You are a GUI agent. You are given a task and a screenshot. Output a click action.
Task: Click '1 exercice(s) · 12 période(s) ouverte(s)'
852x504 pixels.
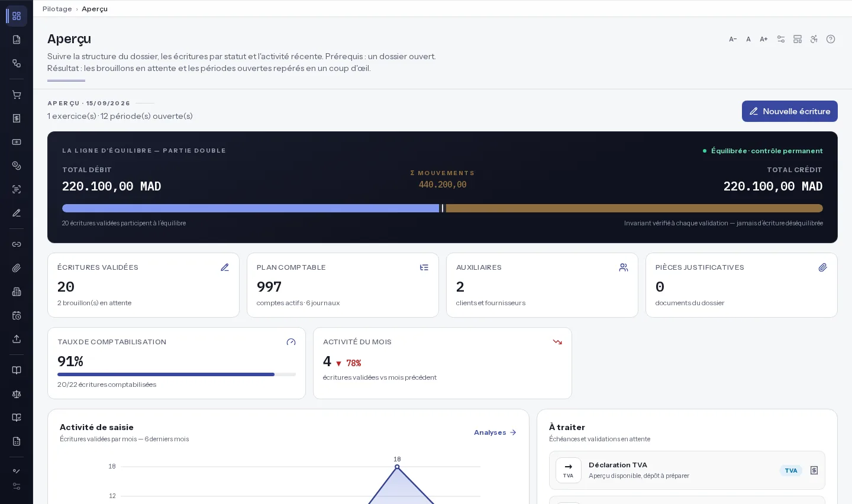(x=120, y=116)
